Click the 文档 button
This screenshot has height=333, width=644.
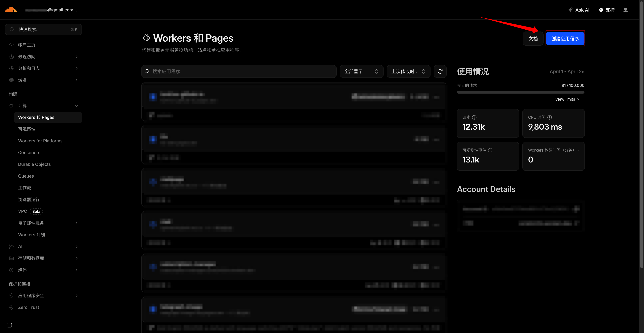(x=533, y=39)
